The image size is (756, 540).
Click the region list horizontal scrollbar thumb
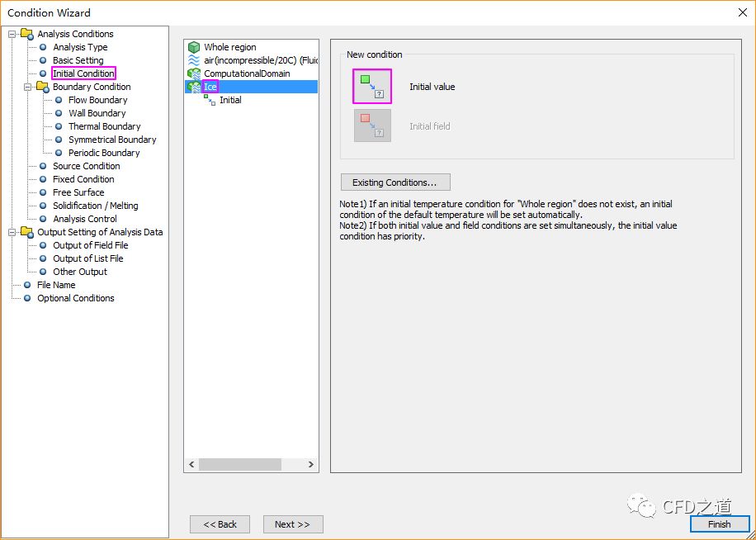click(240, 464)
